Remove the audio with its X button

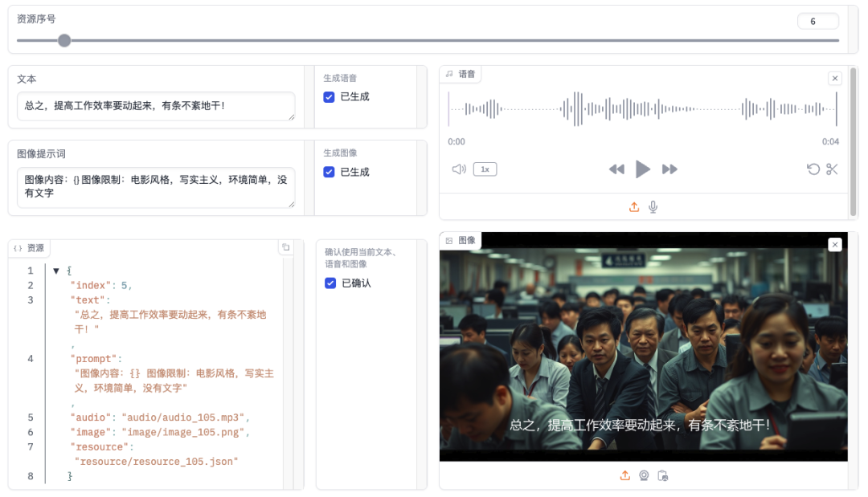835,79
